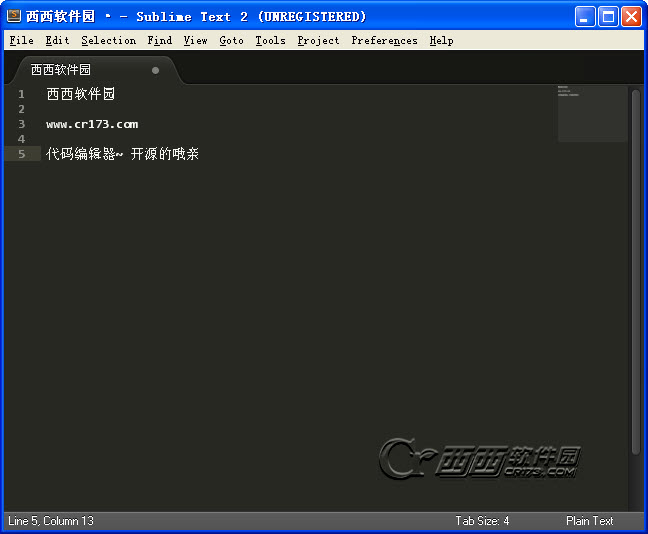Click the Sublime Text title bar icon
648x534 pixels.
14,16
